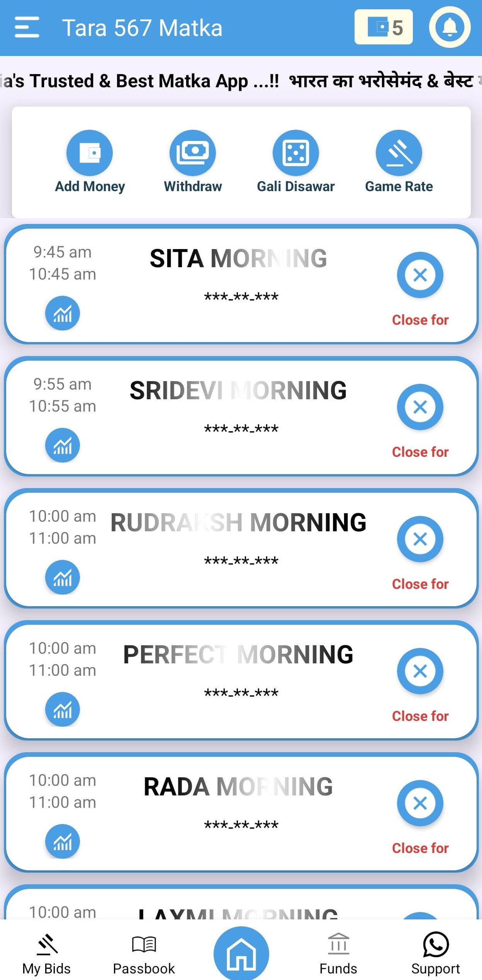View RUDRAKSH MORNING chart icon

click(x=63, y=577)
